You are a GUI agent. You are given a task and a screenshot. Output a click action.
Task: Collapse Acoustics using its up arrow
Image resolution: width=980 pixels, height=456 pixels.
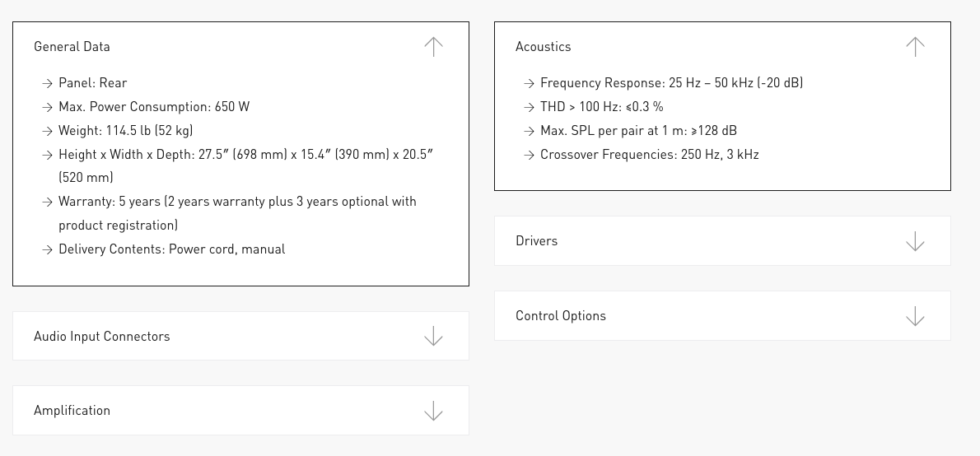pos(915,47)
